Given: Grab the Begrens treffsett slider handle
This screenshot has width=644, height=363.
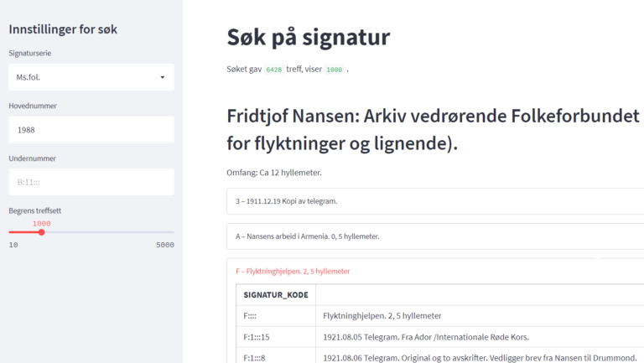Looking at the screenshot, I should [x=41, y=232].
